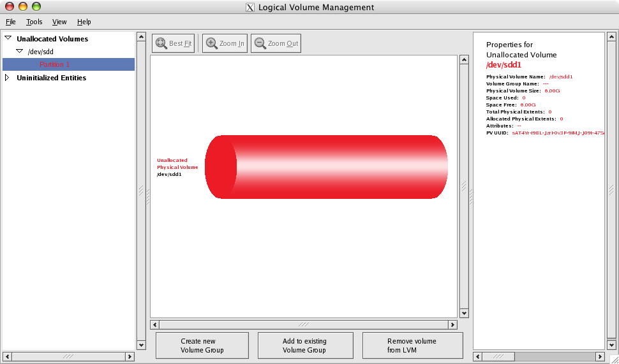Collapse the /dev/sdd tree node
619x364 pixels.
pos(19,51)
